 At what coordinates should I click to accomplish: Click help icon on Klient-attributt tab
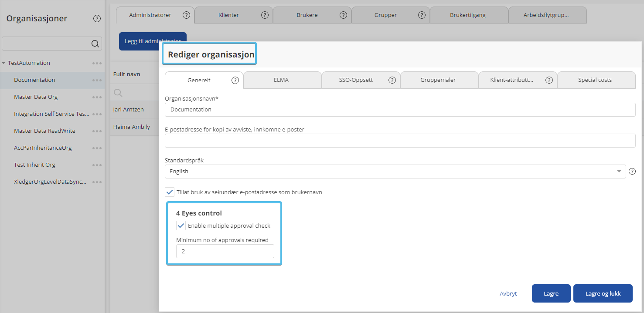click(549, 80)
